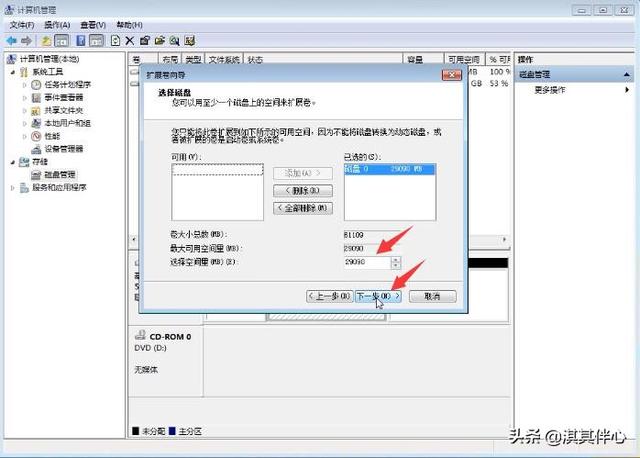Image resolution: width=640 pixels, height=458 pixels.
Task: Open 事件查看器 node
Action: 63,98
